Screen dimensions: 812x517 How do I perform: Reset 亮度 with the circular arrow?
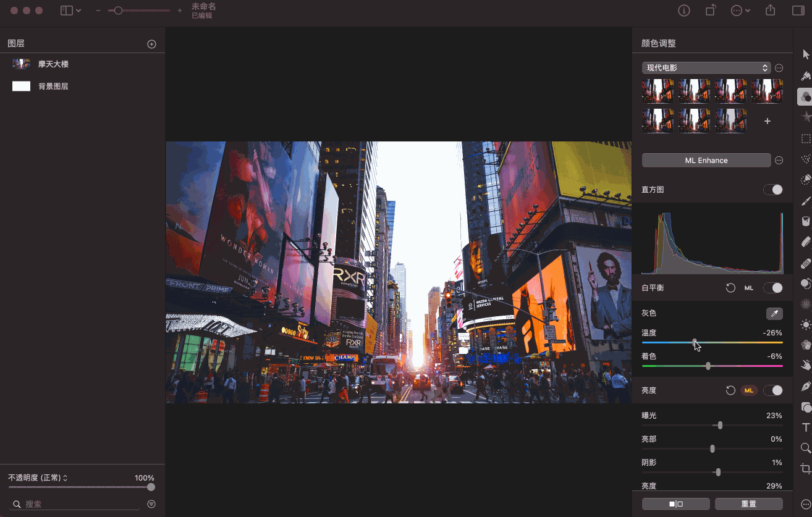coord(730,390)
